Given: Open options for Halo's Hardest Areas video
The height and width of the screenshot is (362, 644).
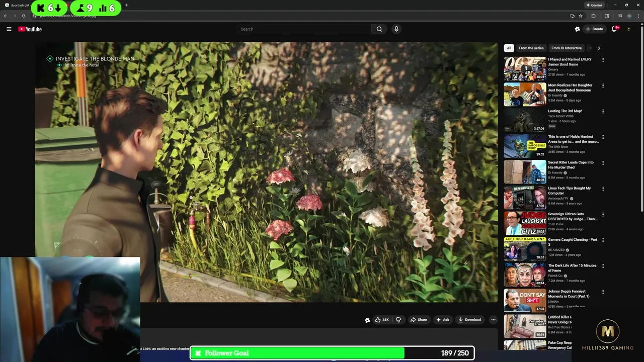Looking at the screenshot, I should pos(603,137).
